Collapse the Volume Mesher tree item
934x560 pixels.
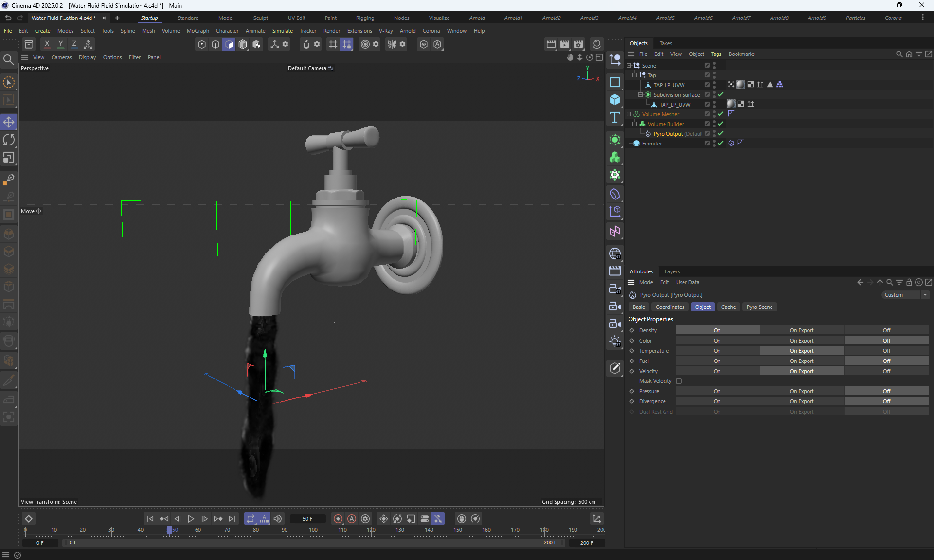click(x=629, y=114)
